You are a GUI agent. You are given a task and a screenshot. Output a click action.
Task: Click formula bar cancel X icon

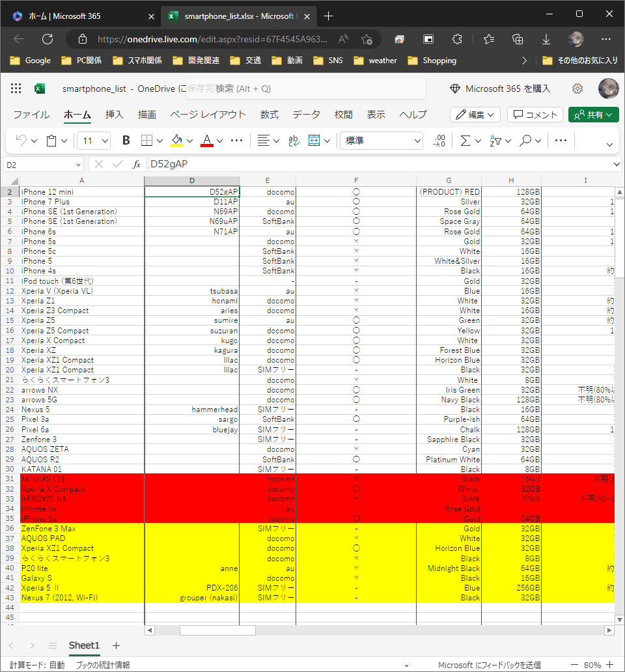[x=99, y=164]
